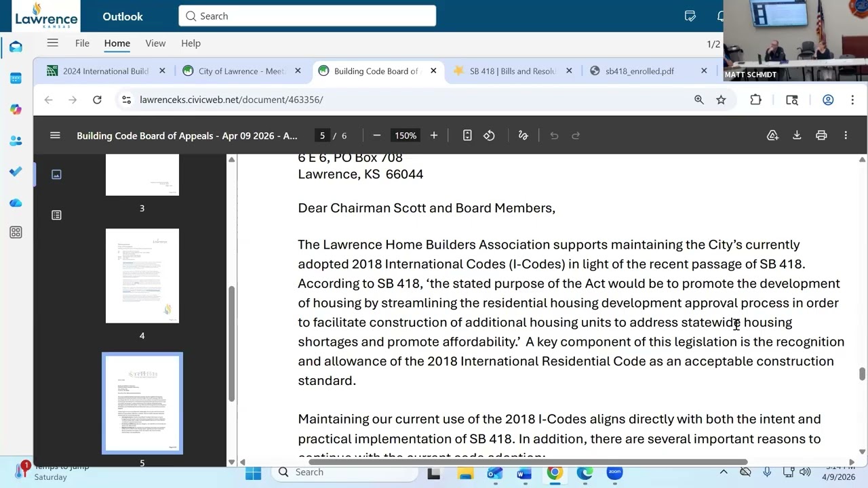Close the Building Code Board tab
Viewport: 868px width, 488px height.
433,70
